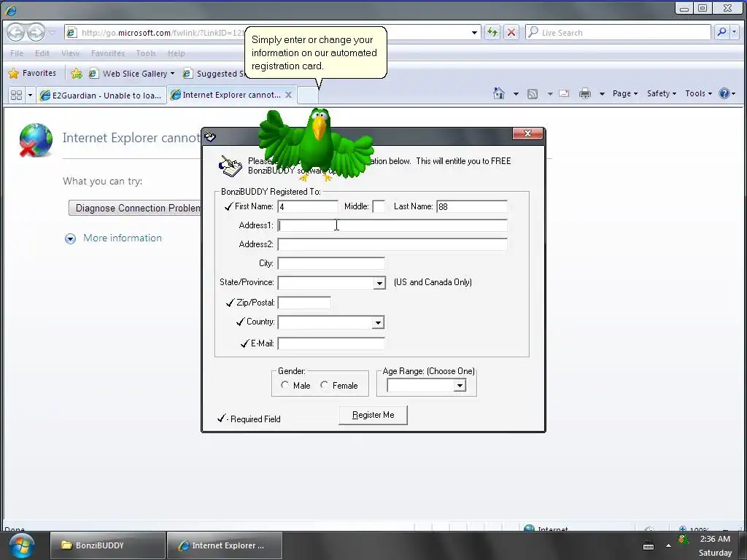Add to Favorites bar star icon
Screen dimensions: 747x560
76,74
